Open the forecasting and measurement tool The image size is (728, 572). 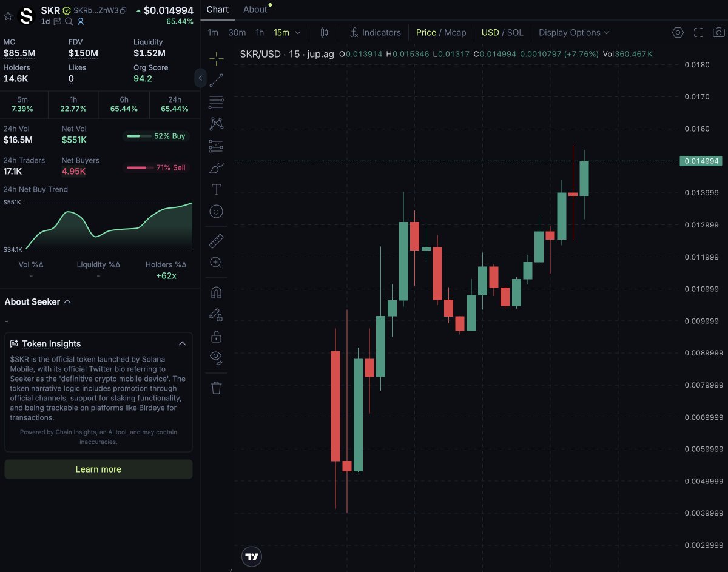pos(217,146)
